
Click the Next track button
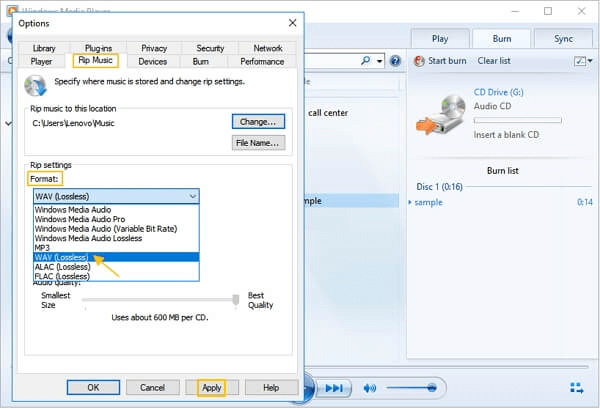tap(334, 388)
